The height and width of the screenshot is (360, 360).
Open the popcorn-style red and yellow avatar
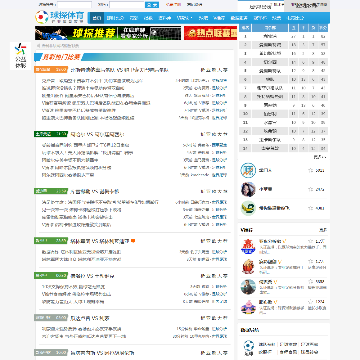pyautogui.click(x=248, y=267)
